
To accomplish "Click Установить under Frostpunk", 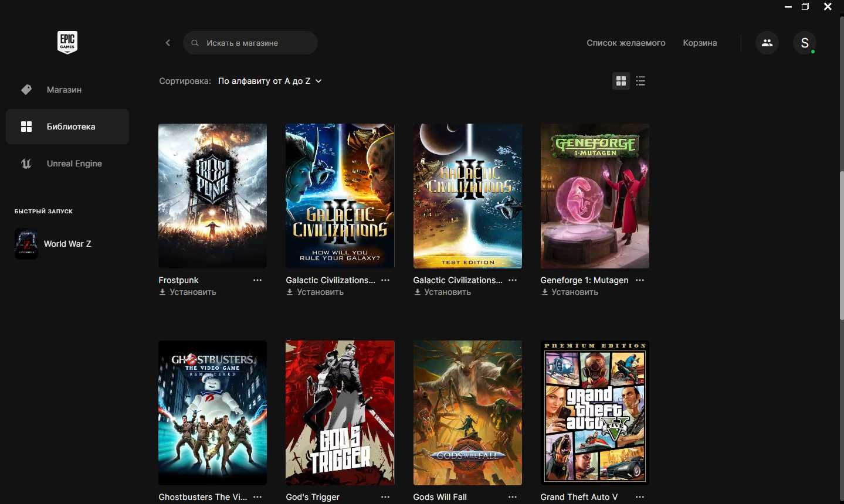I will pos(193,292).
